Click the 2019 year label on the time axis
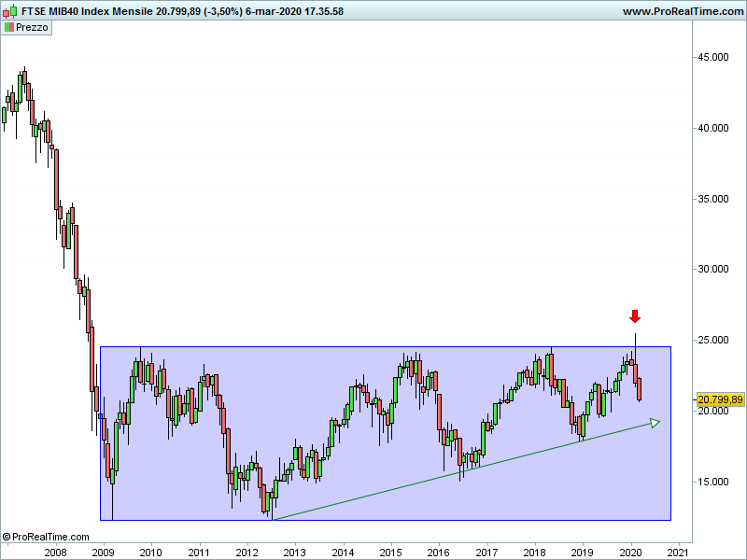 (582, 553)
